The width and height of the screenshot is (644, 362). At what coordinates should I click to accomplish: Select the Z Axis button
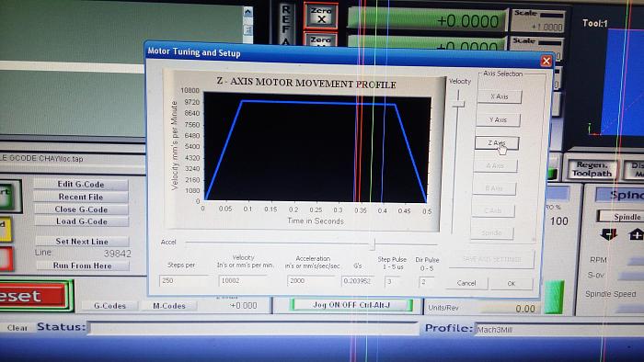pos(497,143)
